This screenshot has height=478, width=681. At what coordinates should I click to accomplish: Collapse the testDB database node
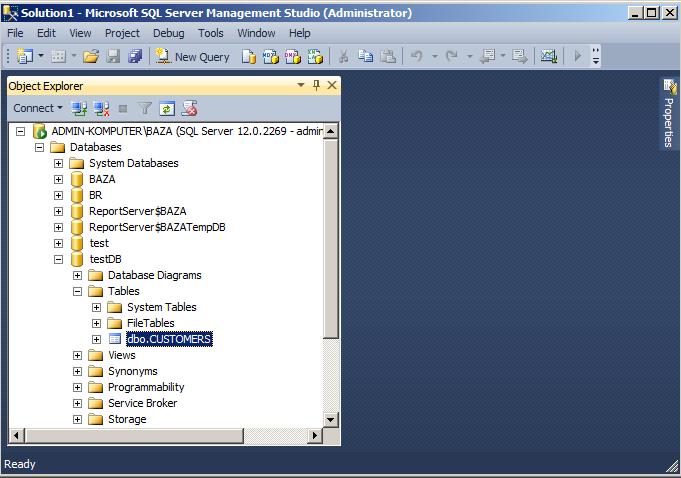point(59,260)
